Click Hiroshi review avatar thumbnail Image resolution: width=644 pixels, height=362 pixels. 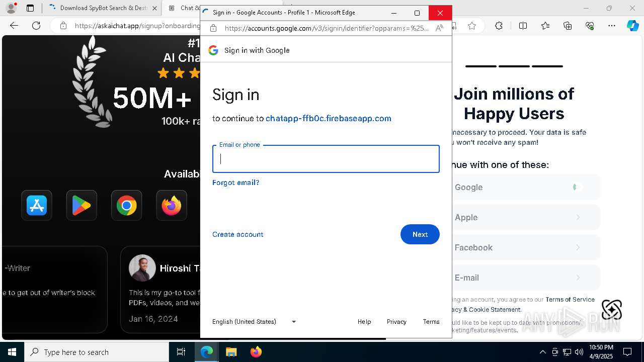tap(142, 268)
